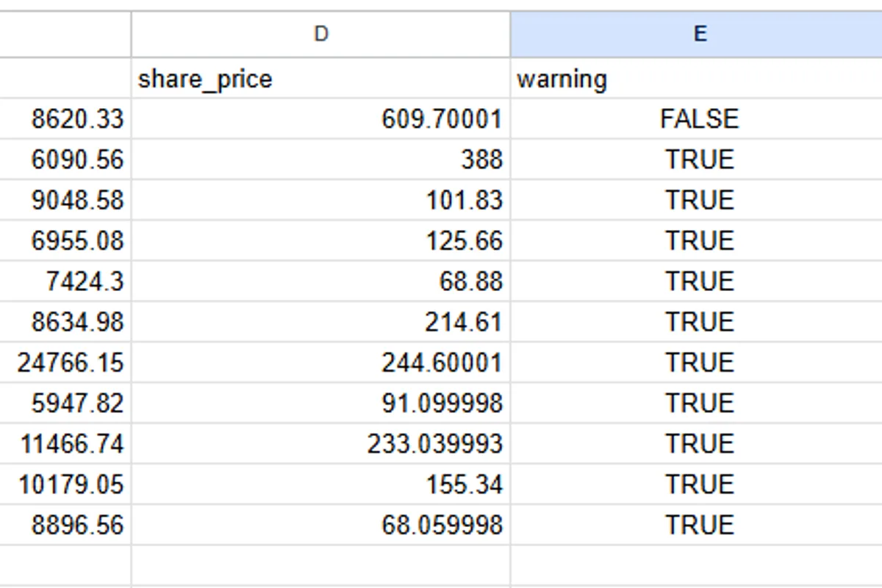The width and height of the screenshot is (882, 588).
Task: Select the highlighted column E header
Action: point(698,34)
